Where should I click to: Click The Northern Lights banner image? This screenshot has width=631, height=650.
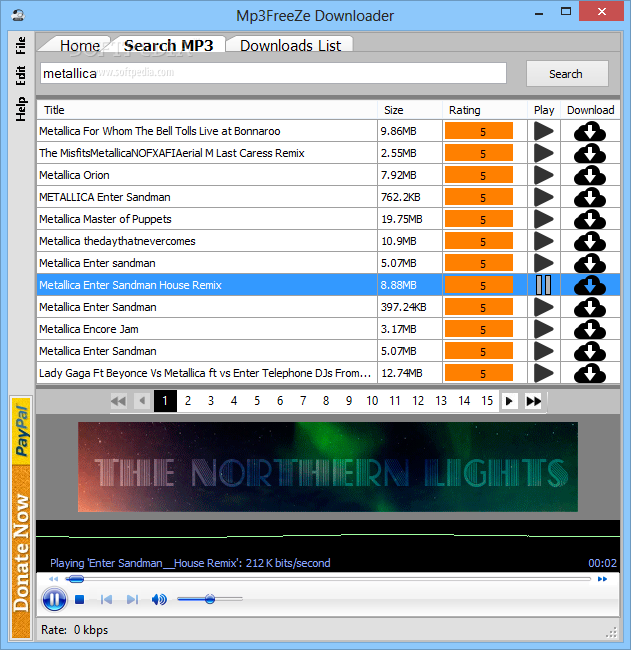328,467
